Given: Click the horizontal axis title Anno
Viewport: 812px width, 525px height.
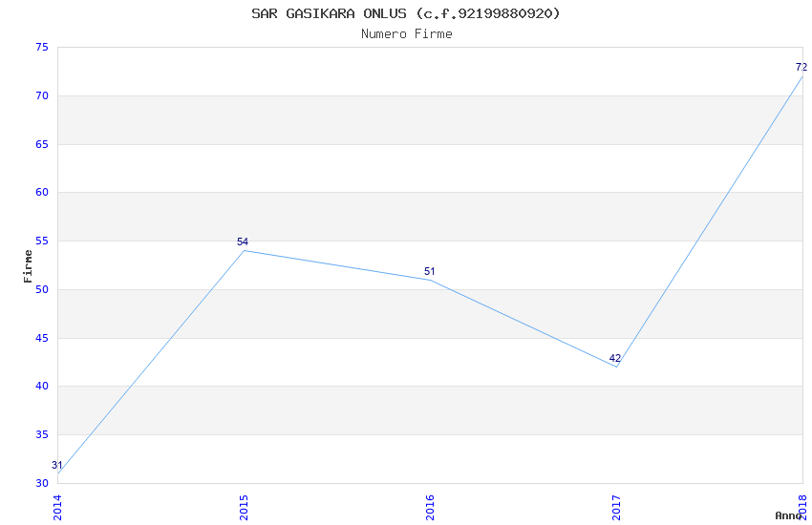Looking at the screenshot, I should click(x=788, y=515).
